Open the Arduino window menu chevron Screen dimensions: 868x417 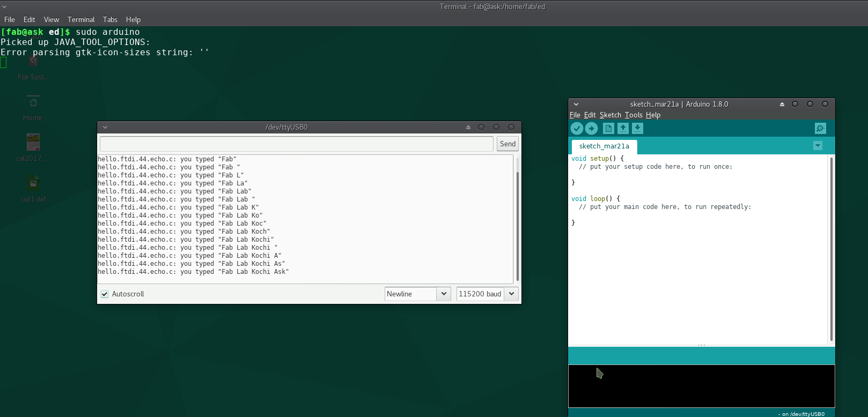pyautogui.click(x=576, y=105)
